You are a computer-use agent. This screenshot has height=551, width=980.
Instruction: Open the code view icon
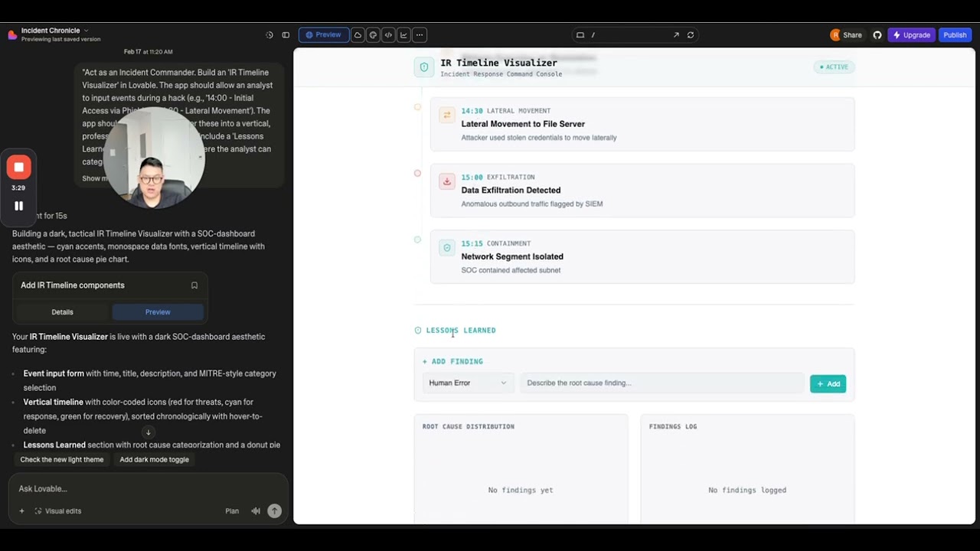pyautogui.click(x=388, y=35)
